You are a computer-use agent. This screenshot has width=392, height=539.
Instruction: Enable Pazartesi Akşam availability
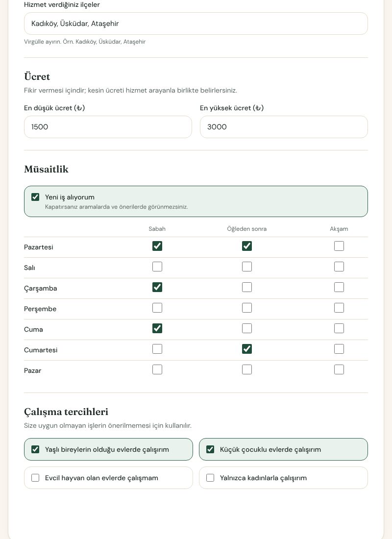[x=339, y=246]
